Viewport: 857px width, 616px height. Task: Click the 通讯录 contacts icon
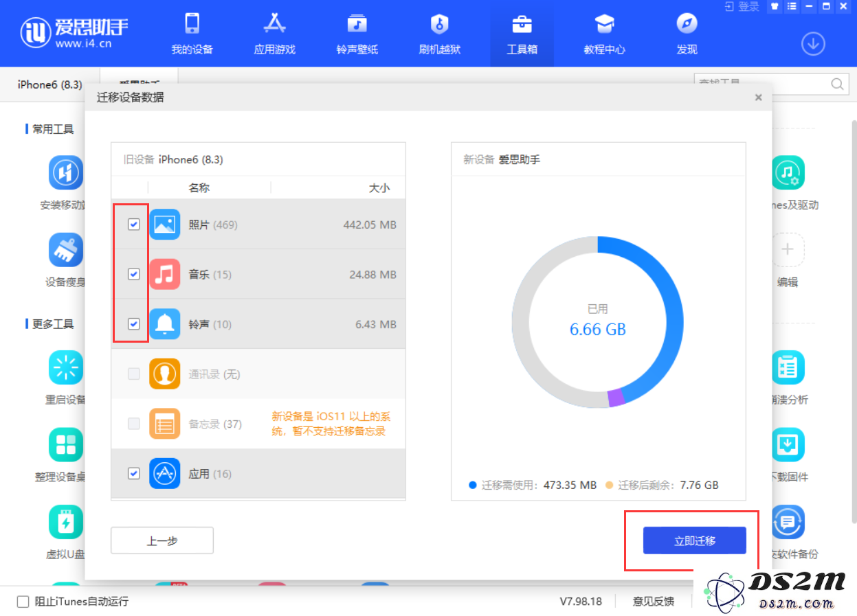[x=165, y=374]
